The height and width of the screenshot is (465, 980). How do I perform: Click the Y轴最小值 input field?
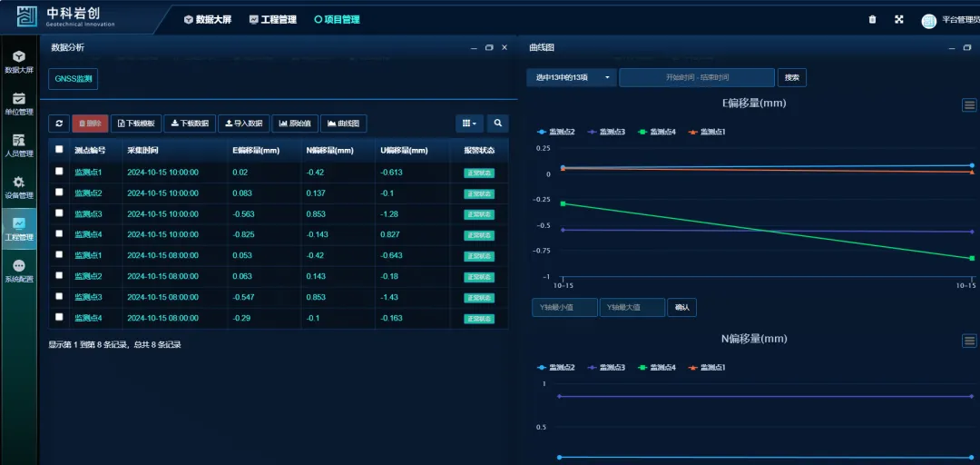(565, 307)
